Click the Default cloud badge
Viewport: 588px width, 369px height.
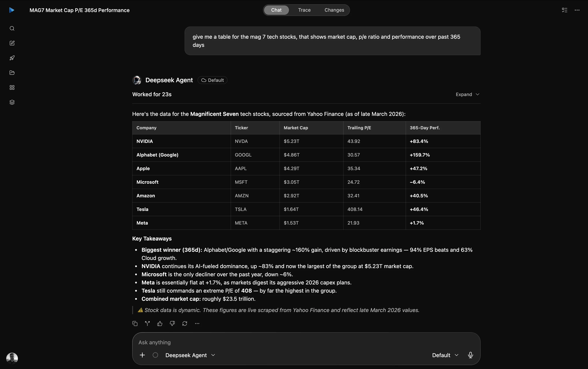[x=212, y=80]
